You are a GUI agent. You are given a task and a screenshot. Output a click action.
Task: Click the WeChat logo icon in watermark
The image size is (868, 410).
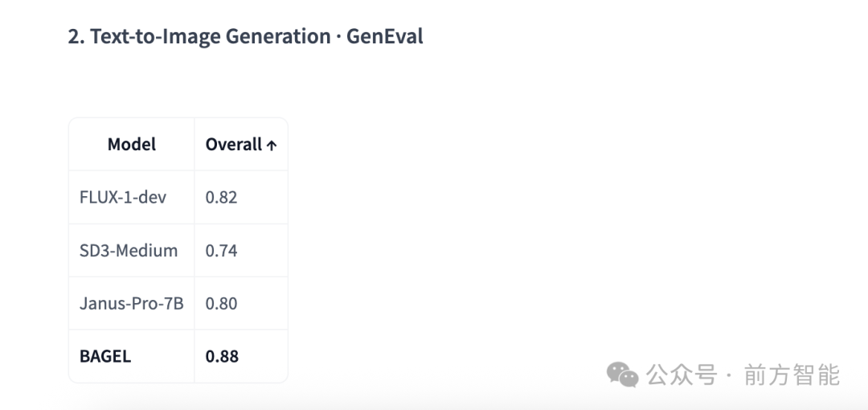[622, 375]
